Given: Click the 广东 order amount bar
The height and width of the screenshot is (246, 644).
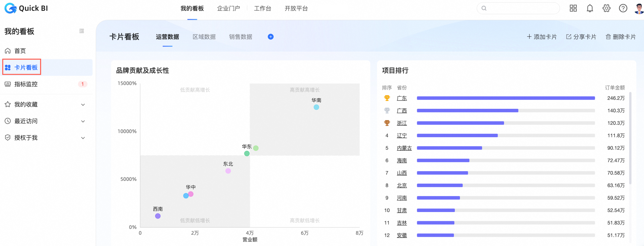Looking at the screenshot, I should pyautogui.click(x=506, y=98).
